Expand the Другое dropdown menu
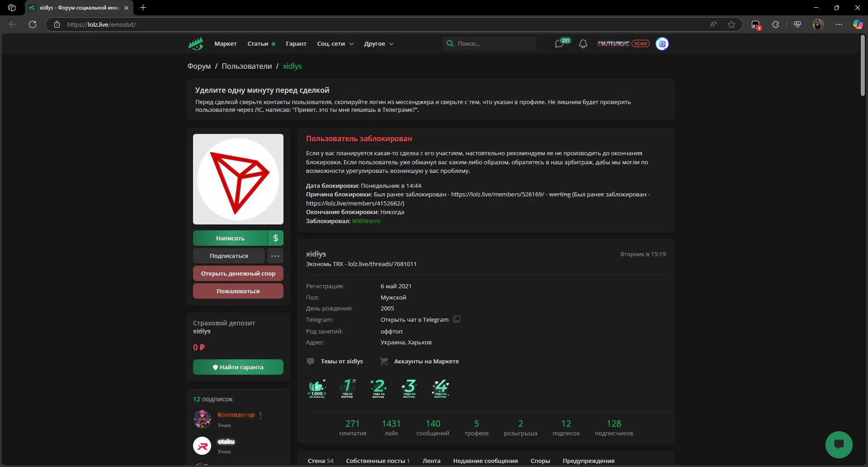The image size is (868, 467). (379, 44)
